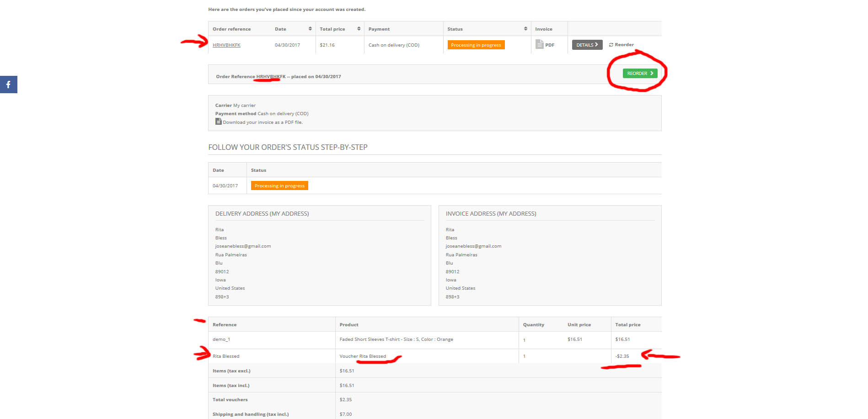Select the -$2.35 voucher discount amount

pos(622,356)
